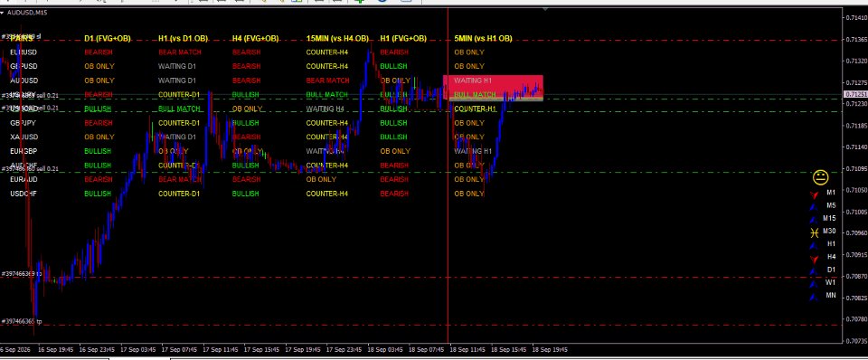This screenshot has height=360, width=868.
Task: Click the blue up arrow beside W1
Action: pyautogui.click(x=814, y=284)
